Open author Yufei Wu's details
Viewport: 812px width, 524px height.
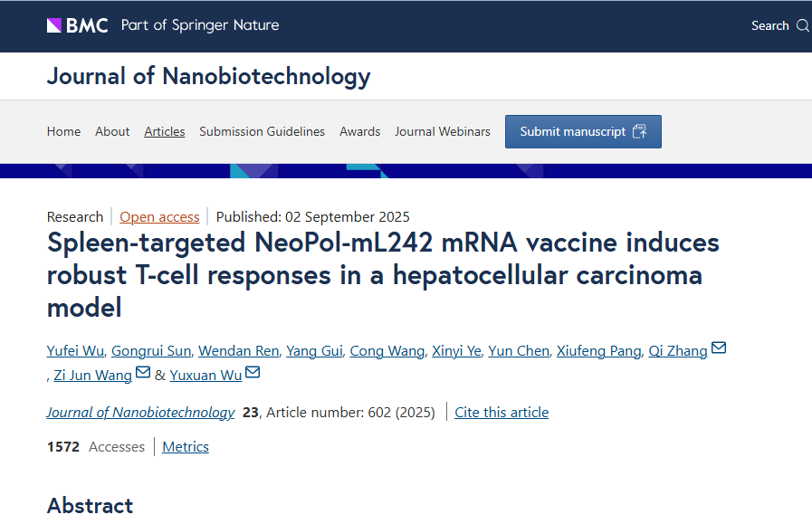pos(75,351)
